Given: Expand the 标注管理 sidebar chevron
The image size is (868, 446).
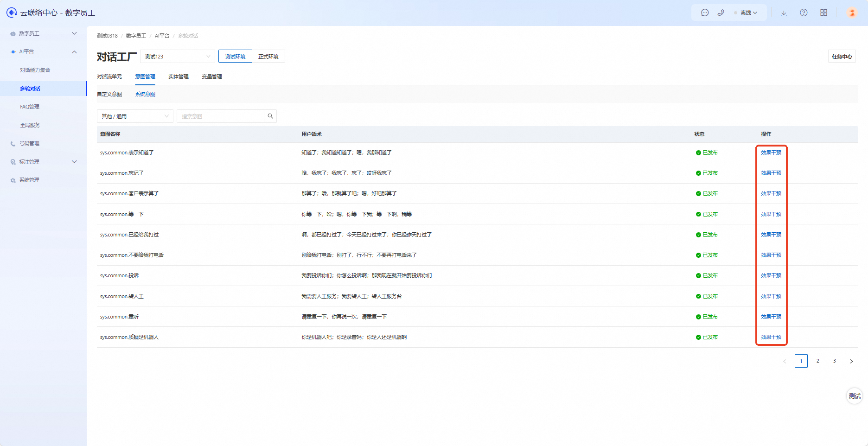Looking at the screenshot, I should (x=74, y=162).
